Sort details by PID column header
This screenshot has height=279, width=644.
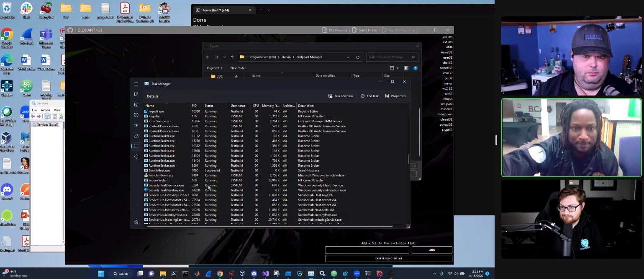(194, 106)
